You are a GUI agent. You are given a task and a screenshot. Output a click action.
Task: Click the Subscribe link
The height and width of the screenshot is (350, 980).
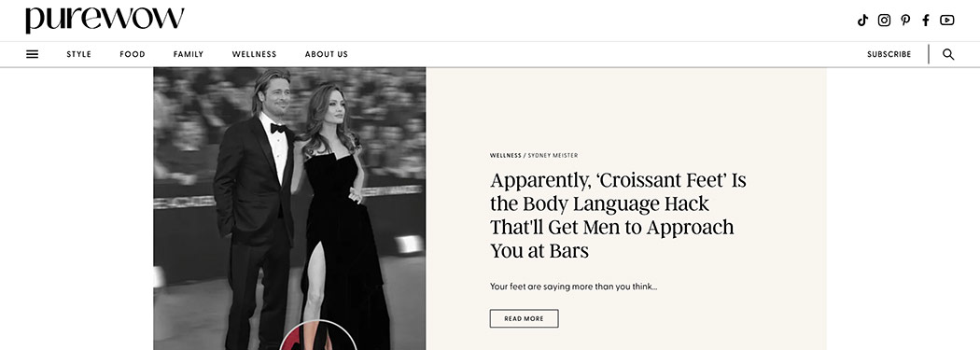pos(889,54)
